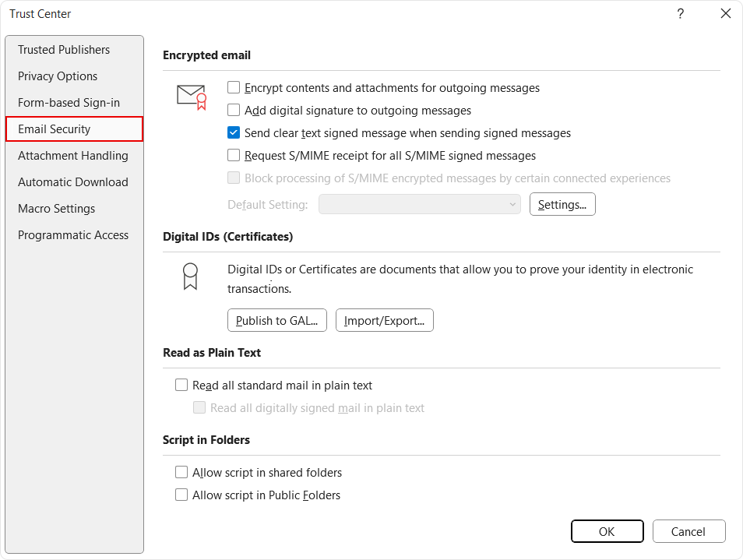Enable Allow script in shared folders
The width and height of the screenshot is (743, 560).
(181, 472)
